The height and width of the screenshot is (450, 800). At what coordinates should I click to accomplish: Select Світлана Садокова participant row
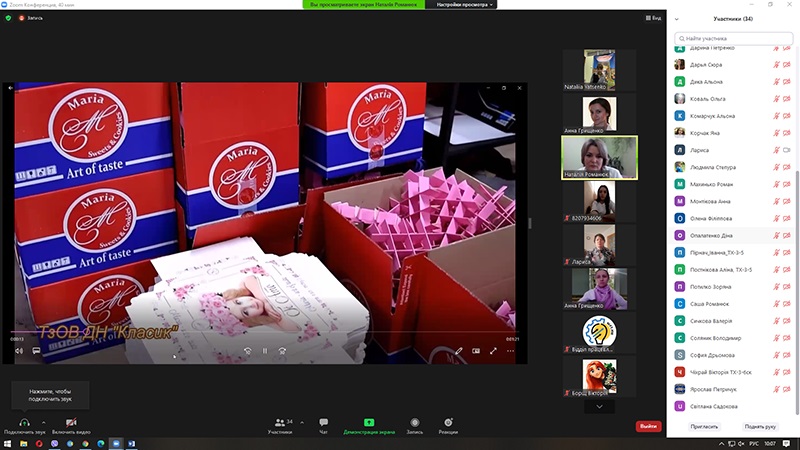click(733, 406)
